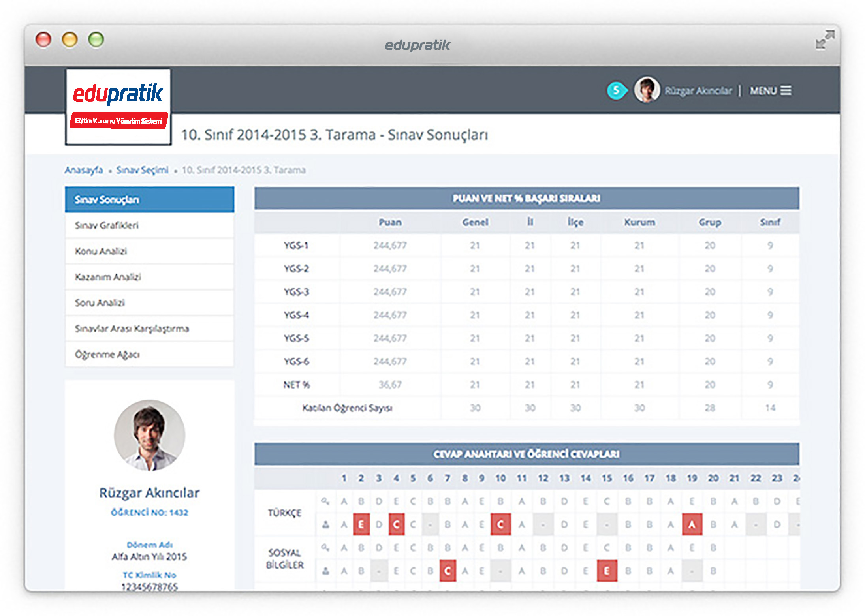Screen dimensions: 865x616
Task: Click the TÜRKÇE subject label
Action: coord(285,513)
